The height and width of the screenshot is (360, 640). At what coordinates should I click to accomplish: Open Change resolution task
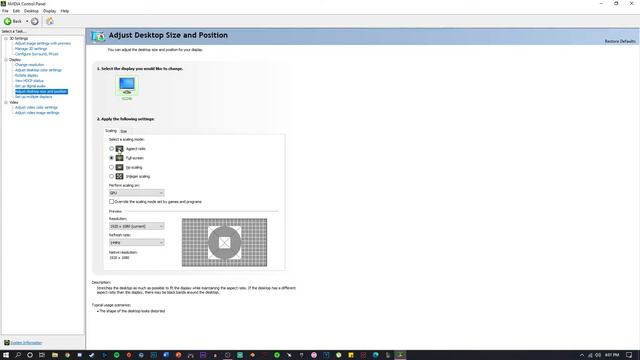coord(29,65)
